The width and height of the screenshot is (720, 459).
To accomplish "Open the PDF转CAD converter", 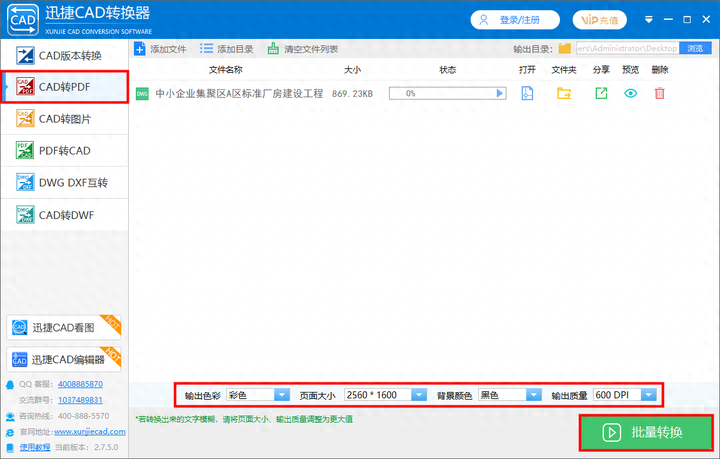I will [x=64, y=151].
